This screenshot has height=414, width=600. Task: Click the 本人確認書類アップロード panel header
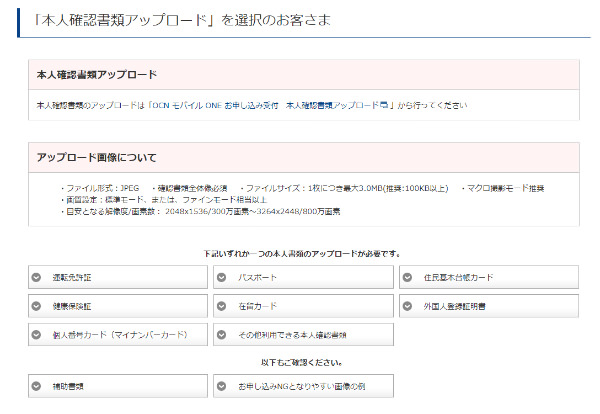(x=304, y=75)
